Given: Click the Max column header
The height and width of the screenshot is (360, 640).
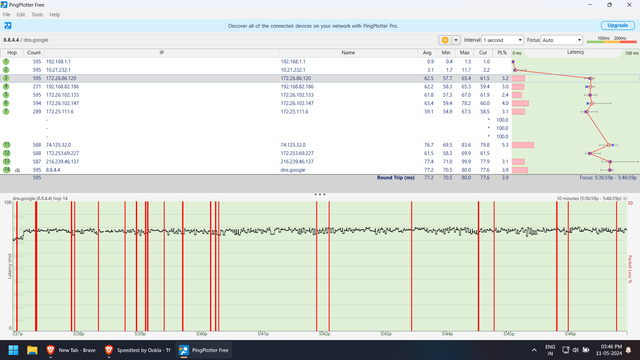Looking at the screenshot, I should tap(464, 53).
